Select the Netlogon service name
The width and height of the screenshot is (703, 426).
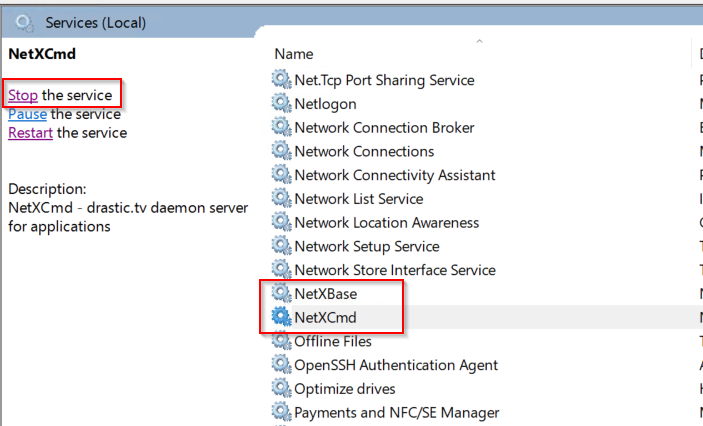(325, 104)
